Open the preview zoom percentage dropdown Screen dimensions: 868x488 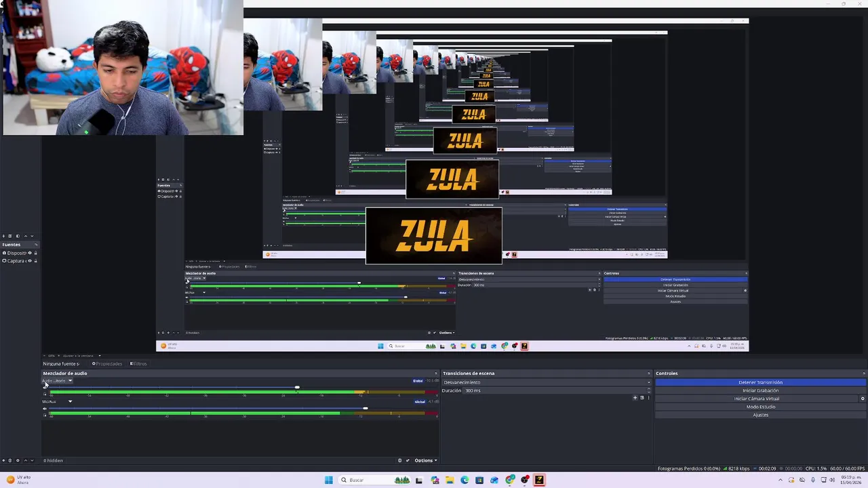(x=52, y=355)
